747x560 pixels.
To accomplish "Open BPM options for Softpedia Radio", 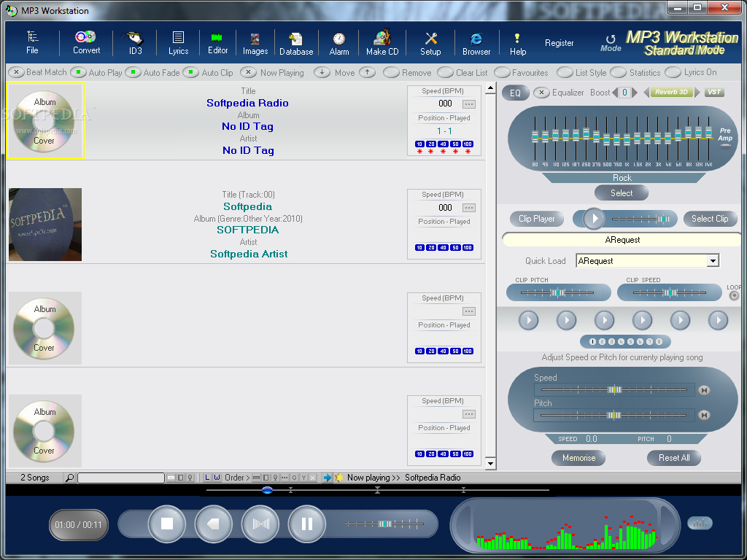I will tap(469, 104).
